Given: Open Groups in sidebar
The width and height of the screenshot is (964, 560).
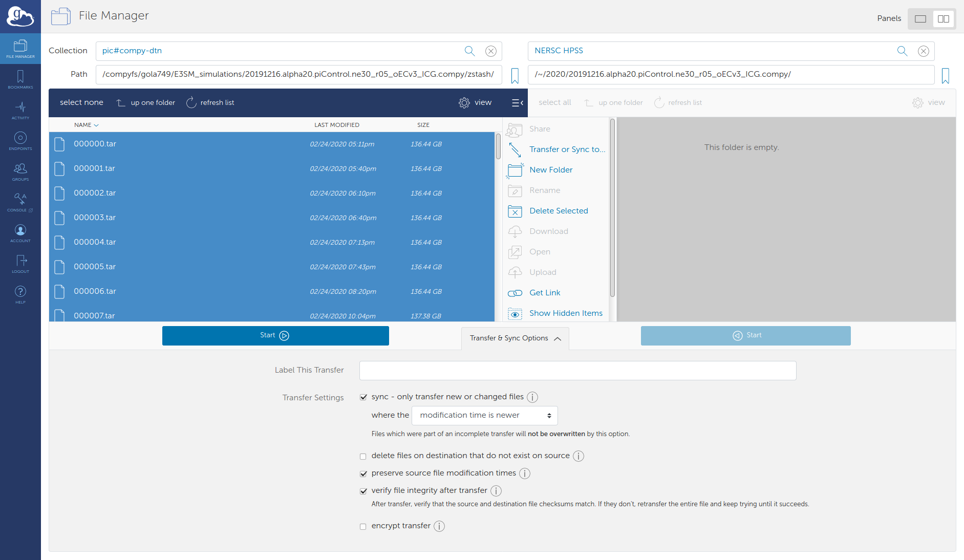Looking at the screenshot, I should click(20, 171).
